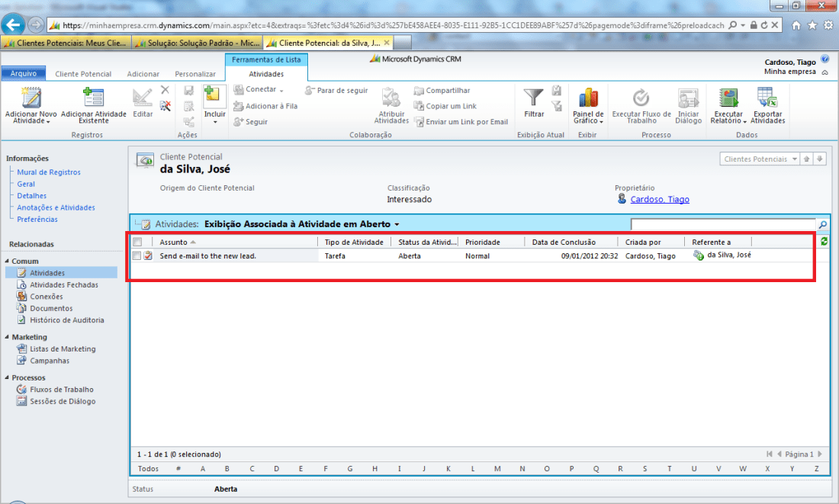Open the Filtrar funnel tool

pyautogui.click(x=534, y=98)
